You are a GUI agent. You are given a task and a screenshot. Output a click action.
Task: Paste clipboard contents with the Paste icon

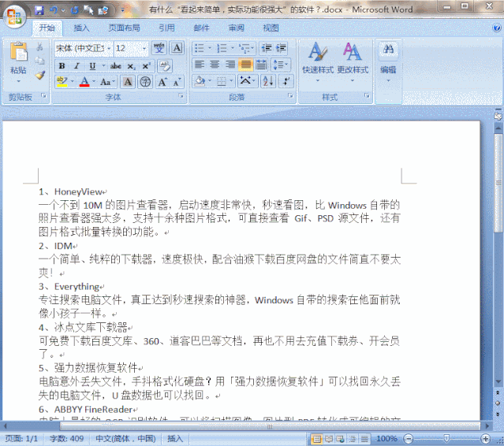tap(18, 51)
